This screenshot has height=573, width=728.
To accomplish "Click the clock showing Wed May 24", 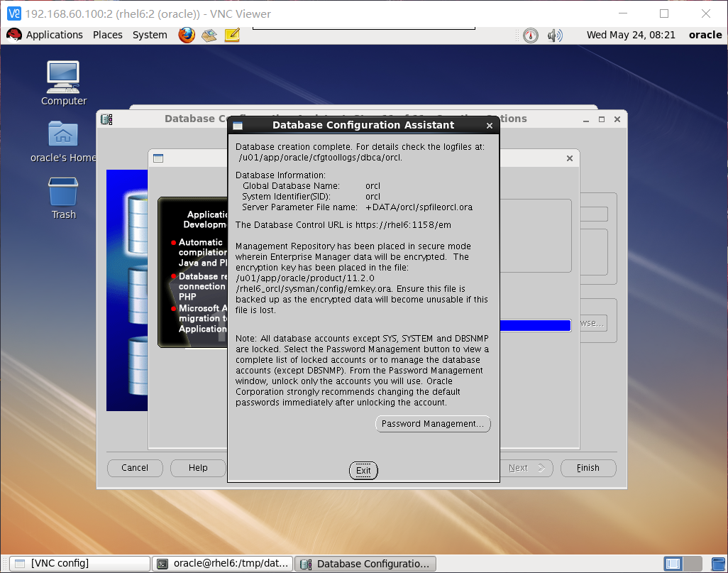I will [x=631, y=34].
